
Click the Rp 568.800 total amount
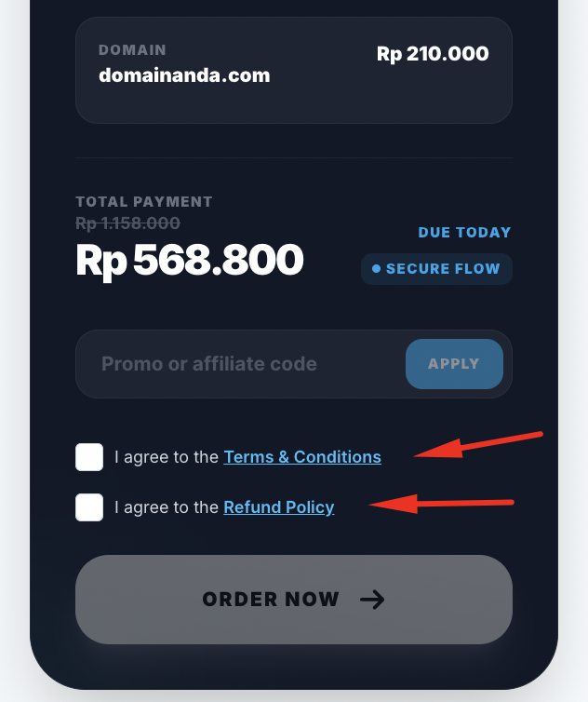(x=190, y=261)
